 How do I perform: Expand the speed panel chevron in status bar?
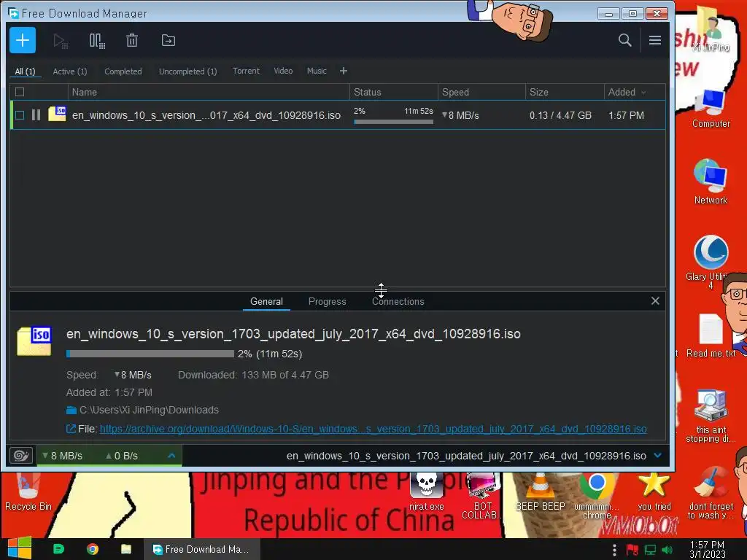click(171, 456)
